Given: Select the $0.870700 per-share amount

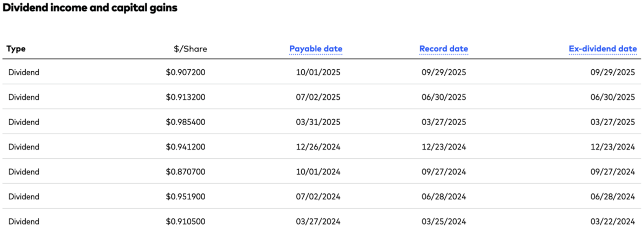Looking at the screenshot, I should pos(186,172).
